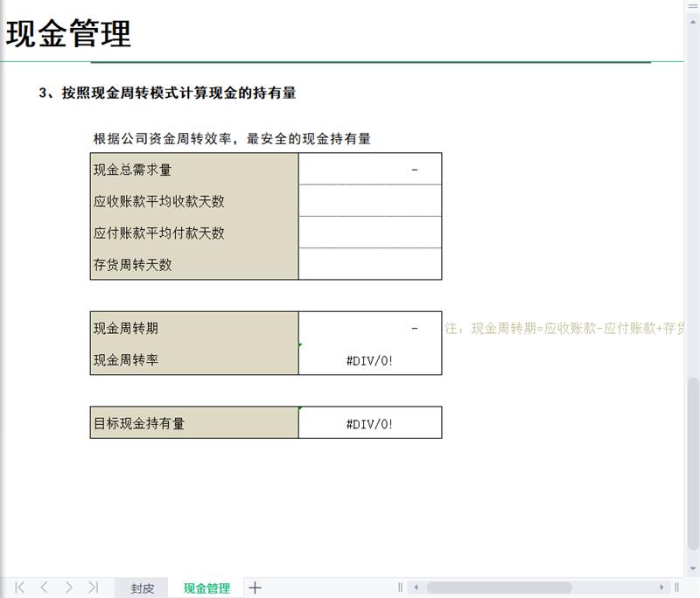700x598 pixels.
Task: Jump to the last sheet using navigation arrow
Action: click(93, 588)
